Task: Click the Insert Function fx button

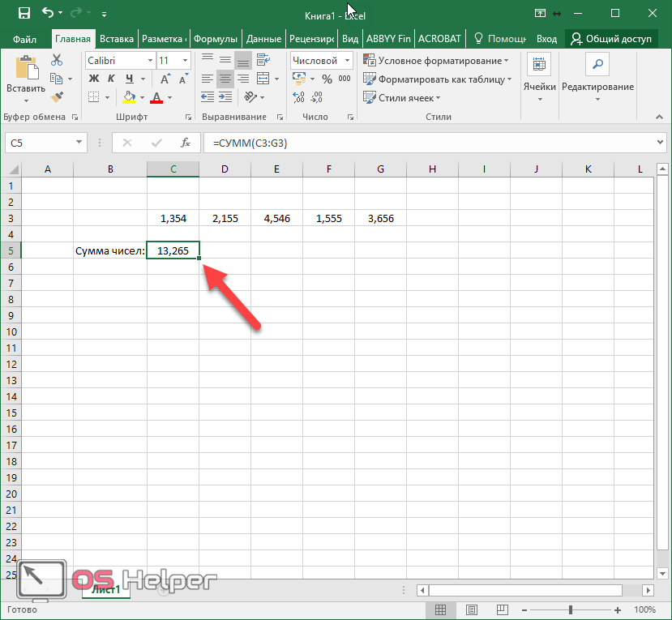Action: 185,143
